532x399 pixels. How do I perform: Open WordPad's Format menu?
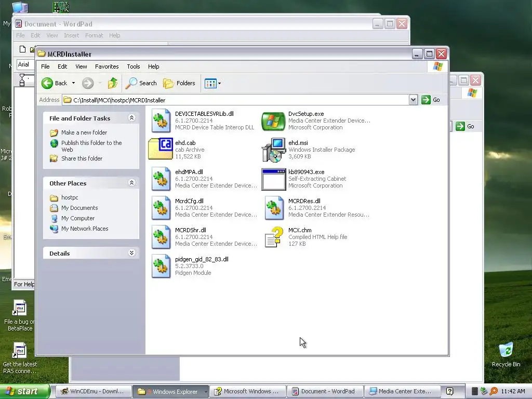click(94, 35)
